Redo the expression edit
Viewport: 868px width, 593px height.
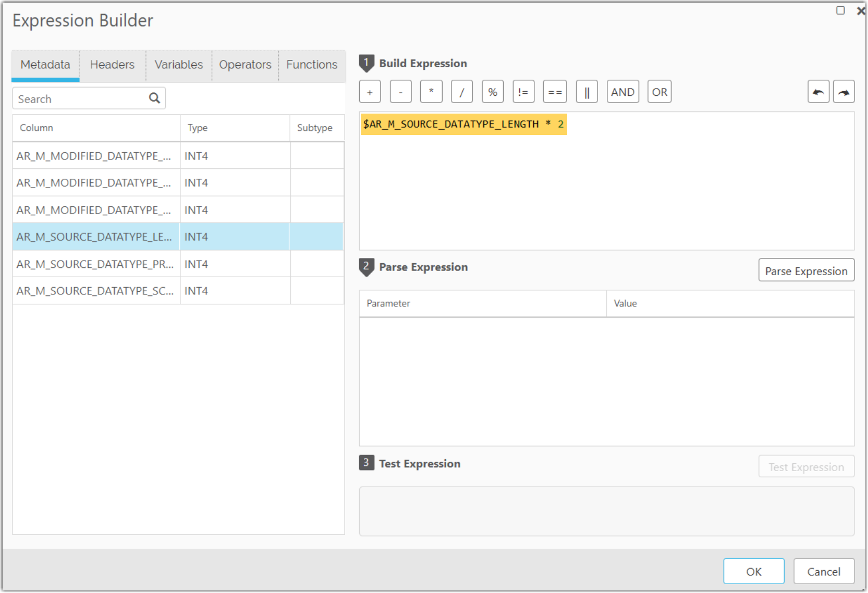coord(843,91)
